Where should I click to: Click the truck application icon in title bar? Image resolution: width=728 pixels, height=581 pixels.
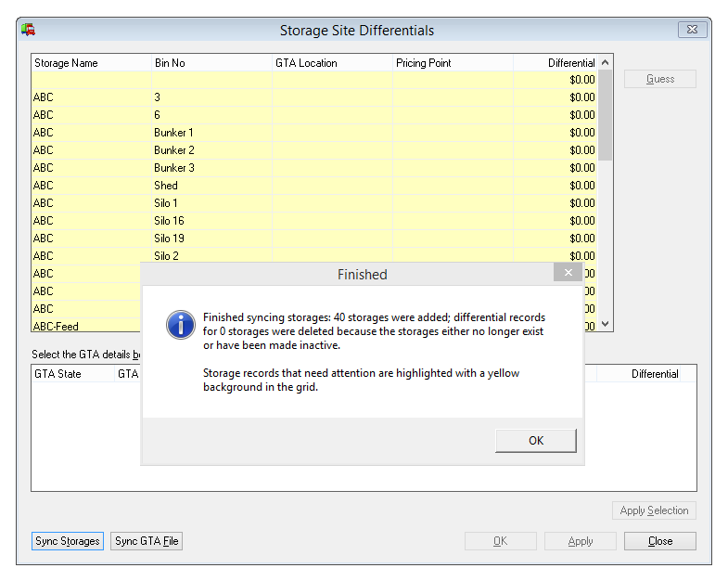tap(29, 30)
